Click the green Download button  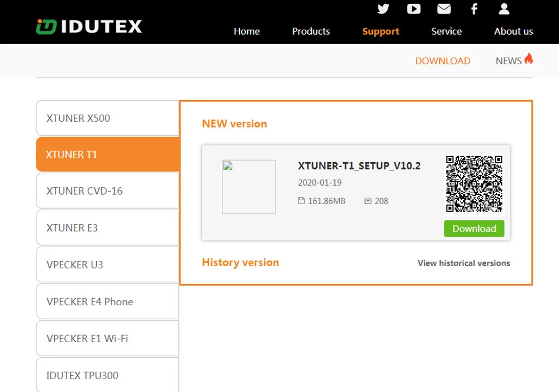tap(474, 229)
